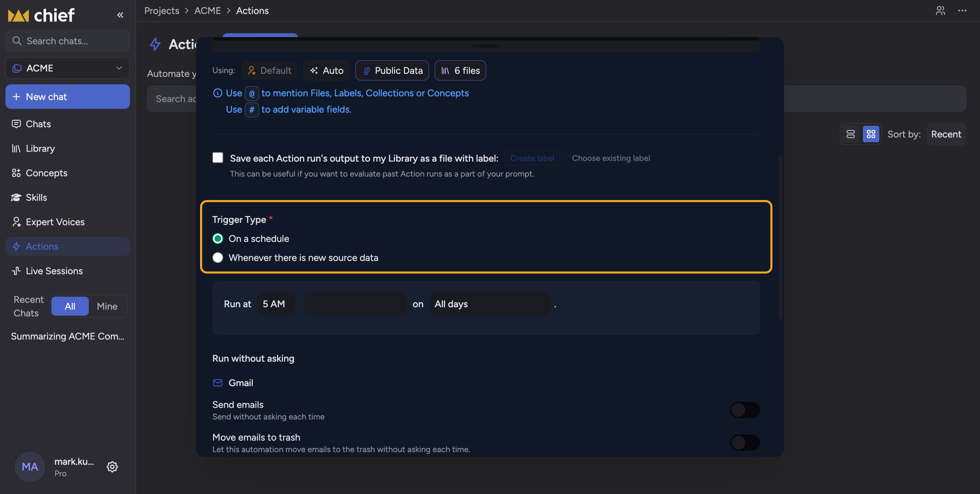Open Chats in the sidebar

(68, 124)
